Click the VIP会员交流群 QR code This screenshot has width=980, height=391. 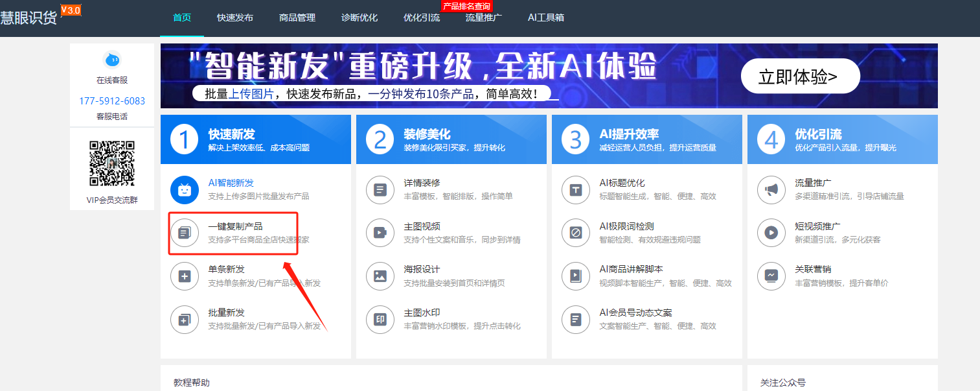112,163
